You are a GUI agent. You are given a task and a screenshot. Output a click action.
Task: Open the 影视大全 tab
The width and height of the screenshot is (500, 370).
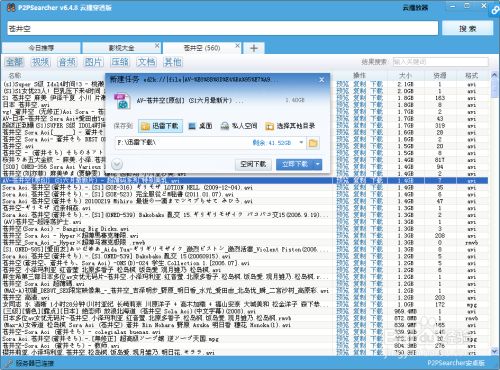[121, 48]
